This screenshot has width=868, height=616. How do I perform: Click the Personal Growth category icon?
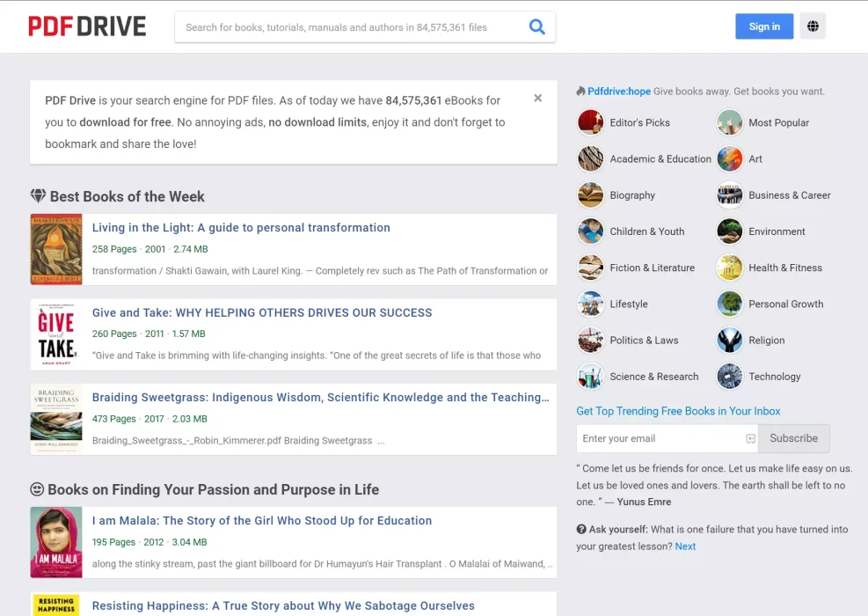pyautogui.click(x=730, y=304)
